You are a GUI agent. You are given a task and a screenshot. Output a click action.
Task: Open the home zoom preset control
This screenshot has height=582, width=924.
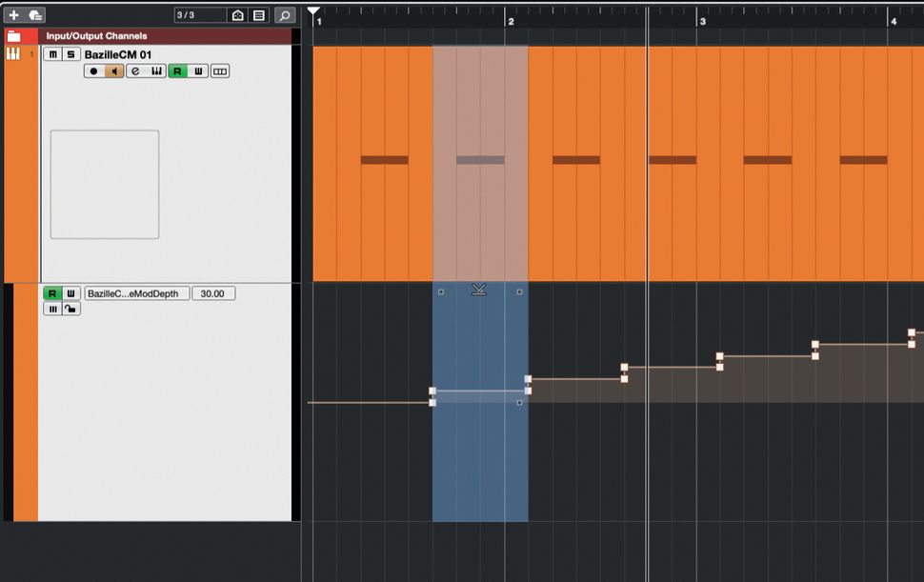(x=238, y=15)
